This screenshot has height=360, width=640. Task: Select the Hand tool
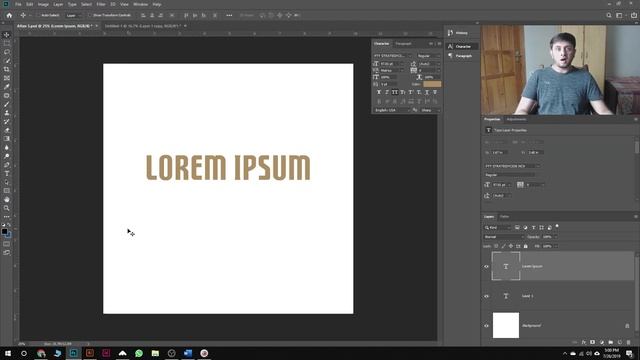pyautogui.click(x=7, y=200)
